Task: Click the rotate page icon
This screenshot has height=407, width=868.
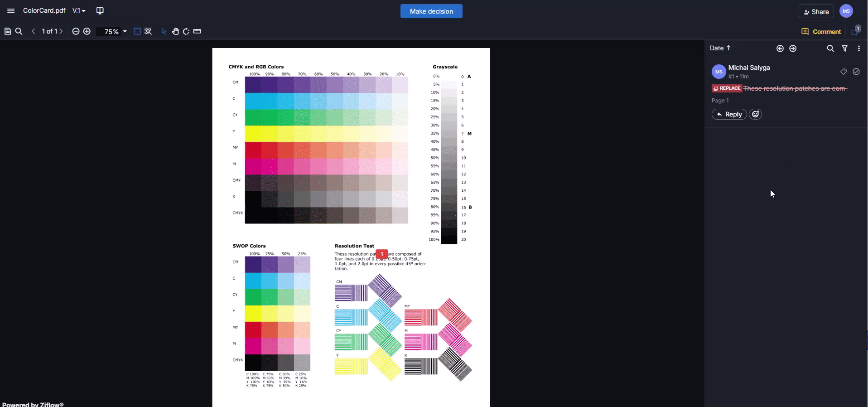Action: [186, 31]
